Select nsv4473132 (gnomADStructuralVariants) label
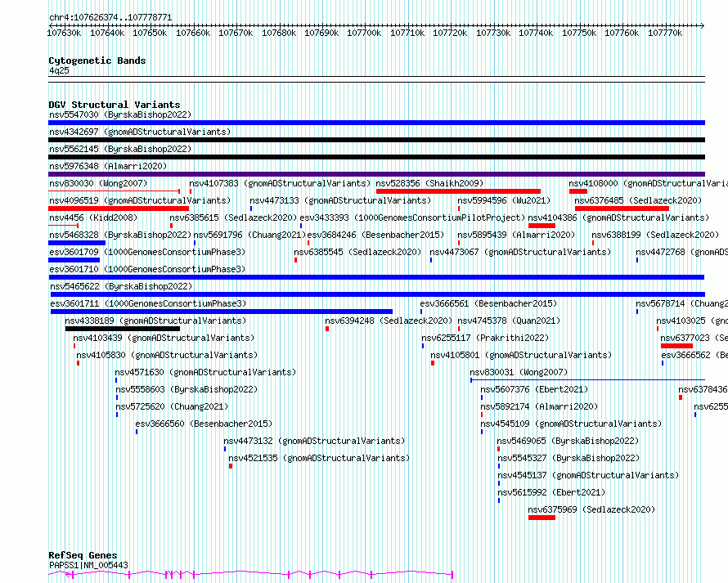This screenshot has height=583, width=728. (x=314, y=441)
